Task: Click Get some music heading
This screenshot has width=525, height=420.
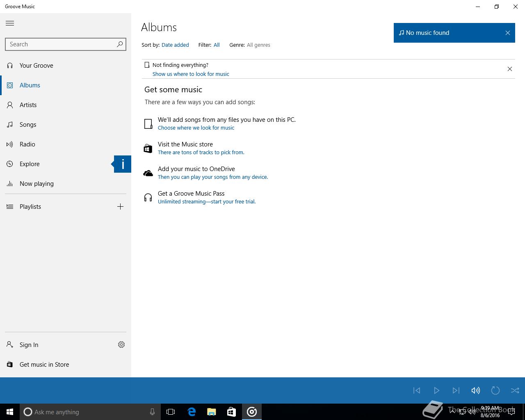Action: (173, 90)
